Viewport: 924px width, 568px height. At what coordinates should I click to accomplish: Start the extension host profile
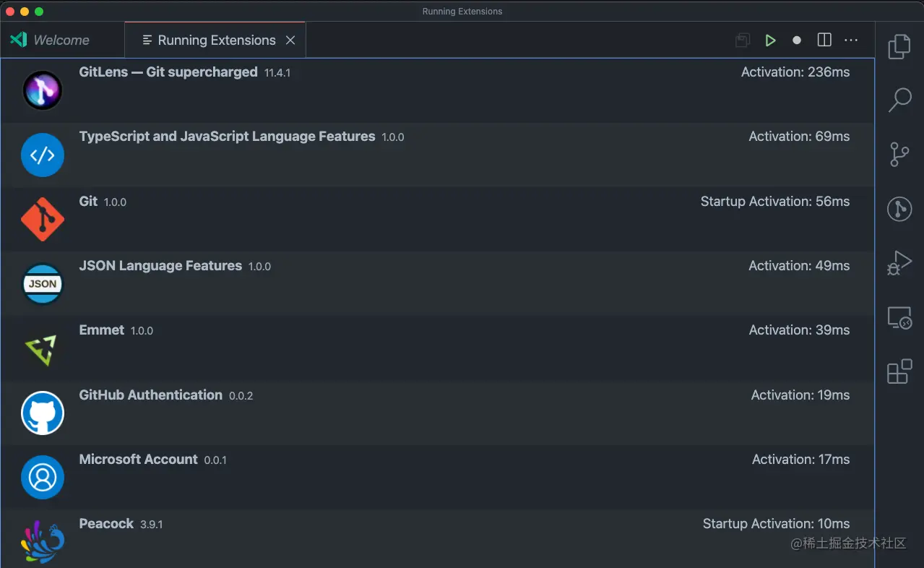[x=770, y=40]
